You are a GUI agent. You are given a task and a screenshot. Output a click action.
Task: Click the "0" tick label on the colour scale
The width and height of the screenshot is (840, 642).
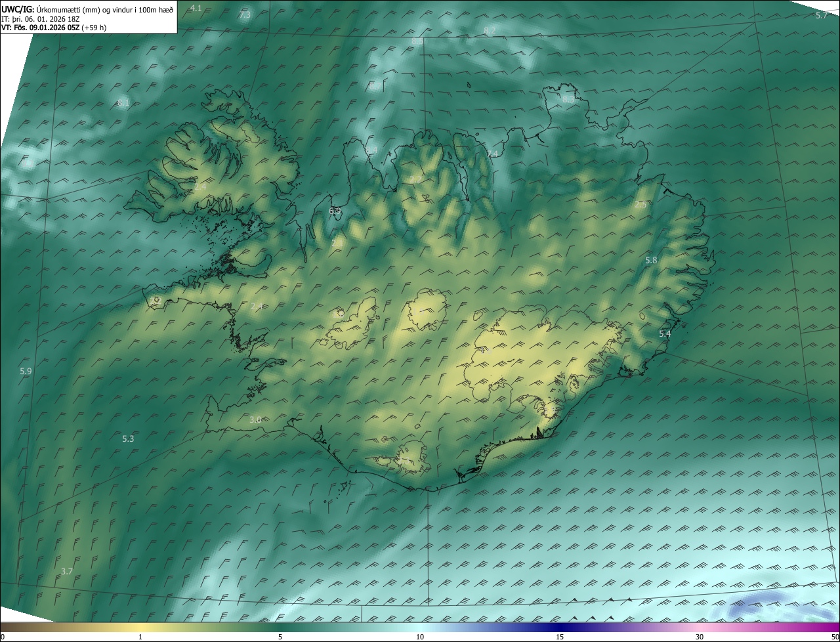click(3, 637)
